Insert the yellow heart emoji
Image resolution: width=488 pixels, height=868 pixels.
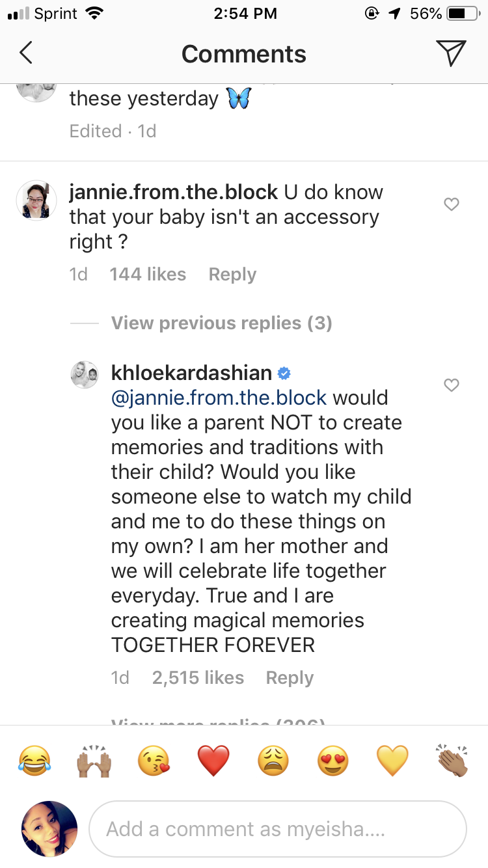click(392, 760)
